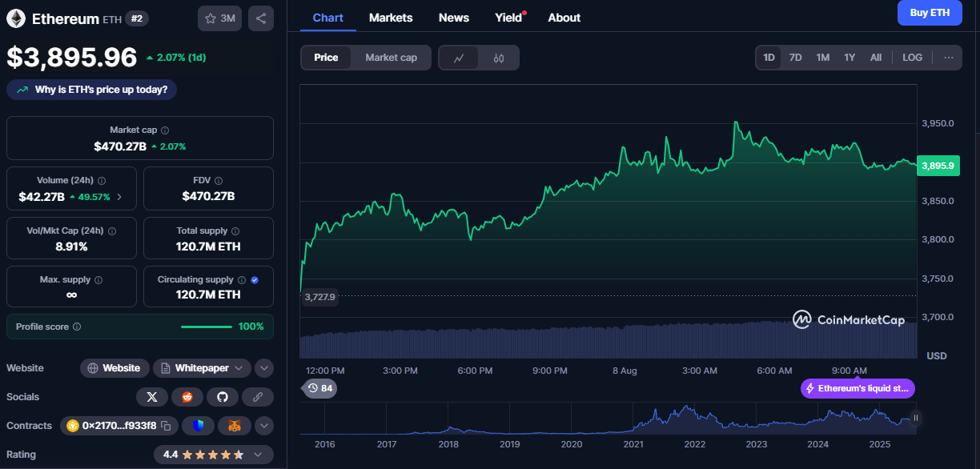Click Ethereum's liquid st... event tag
Viewport: 980px width, 469px height.
[857, 389]
